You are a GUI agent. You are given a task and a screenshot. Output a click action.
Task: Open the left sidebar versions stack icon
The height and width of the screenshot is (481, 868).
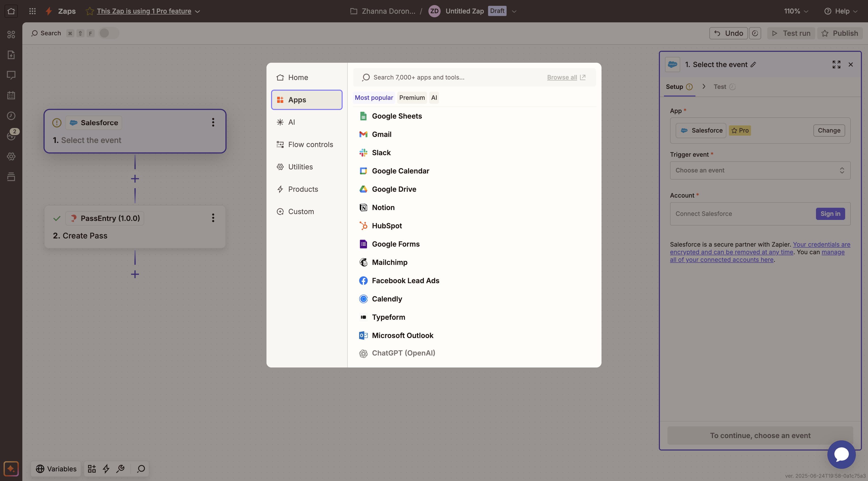pyautogui.click(x=11, y=177)
